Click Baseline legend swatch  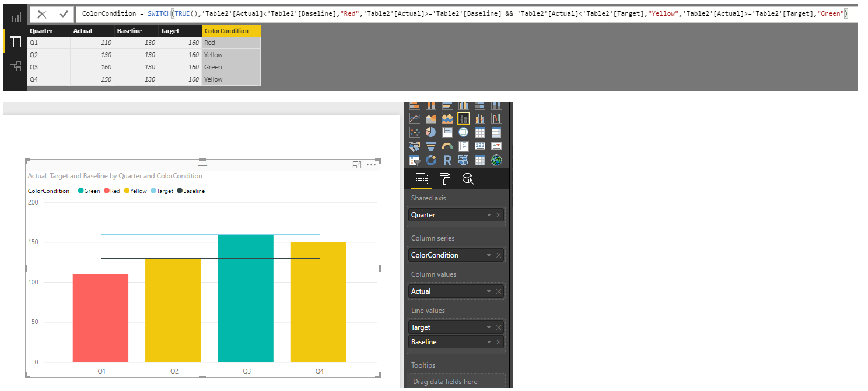point(180,191)
